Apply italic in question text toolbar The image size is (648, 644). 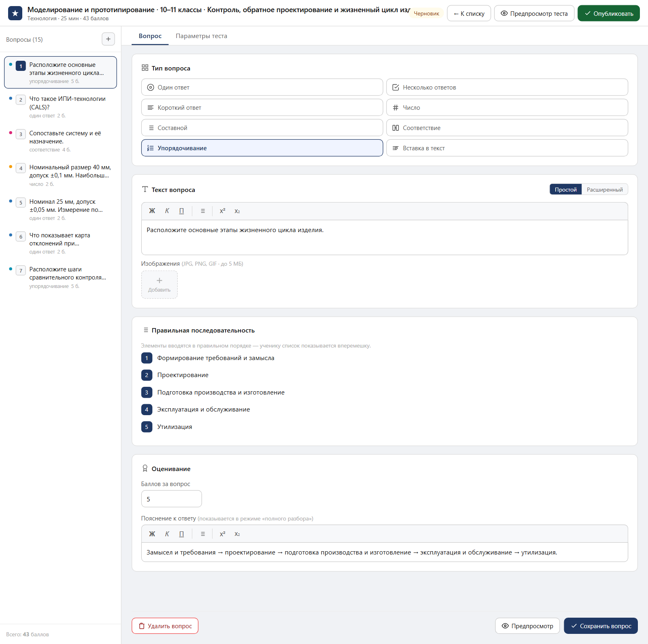click(167, 211)
